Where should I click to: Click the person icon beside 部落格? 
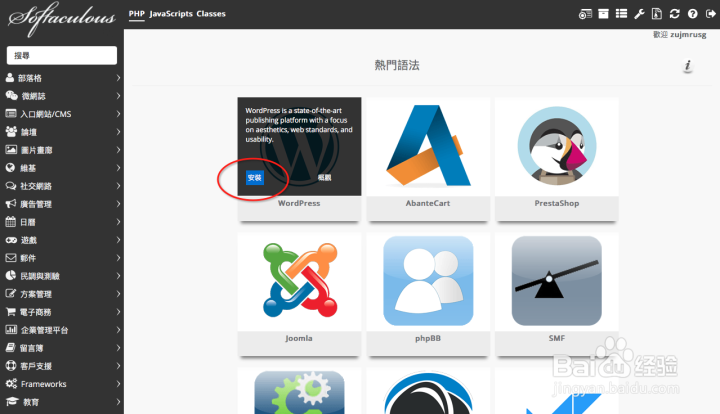10,78
